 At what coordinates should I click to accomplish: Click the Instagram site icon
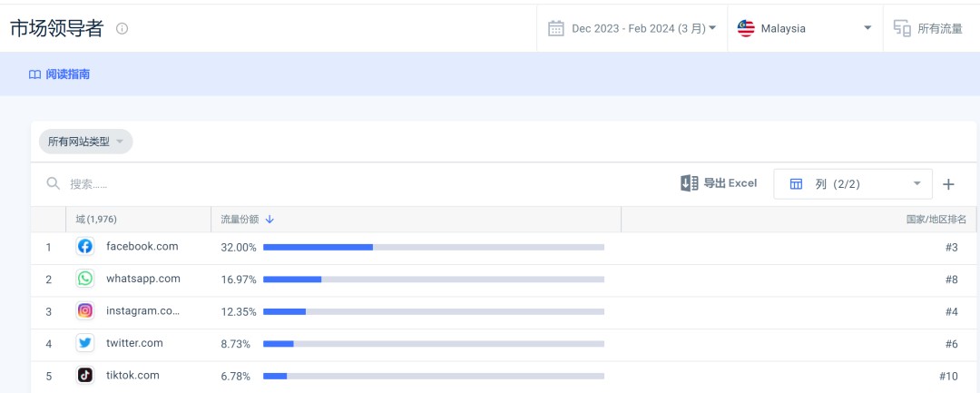[85, 310]
